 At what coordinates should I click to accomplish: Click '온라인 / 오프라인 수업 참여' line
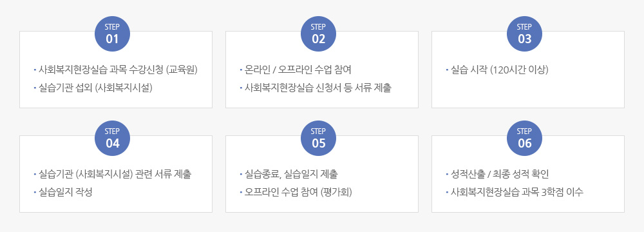[x=298, y=70]
